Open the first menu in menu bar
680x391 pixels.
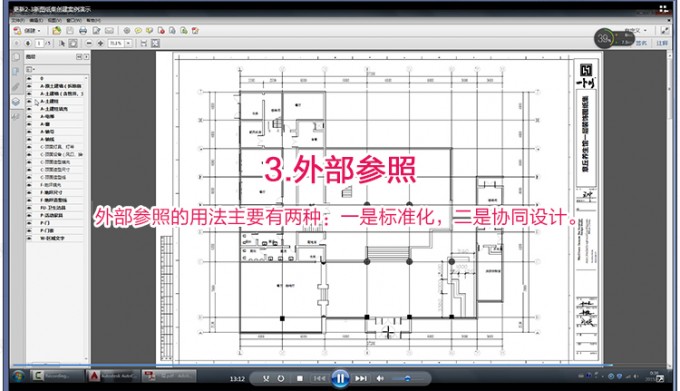[x=18, y=20]
